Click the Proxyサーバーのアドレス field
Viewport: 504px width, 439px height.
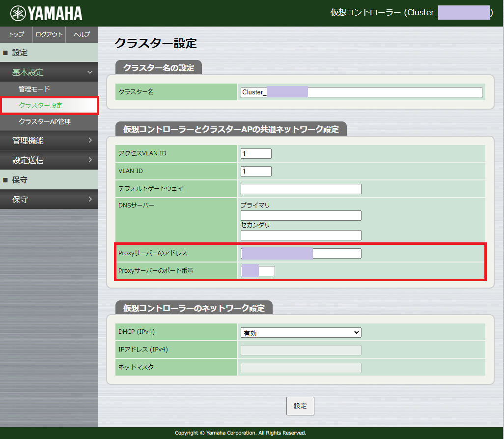[x=301, y=253]
